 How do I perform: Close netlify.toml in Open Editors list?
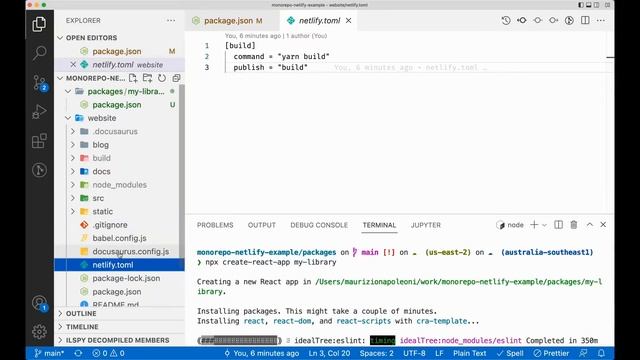[73, 64]
